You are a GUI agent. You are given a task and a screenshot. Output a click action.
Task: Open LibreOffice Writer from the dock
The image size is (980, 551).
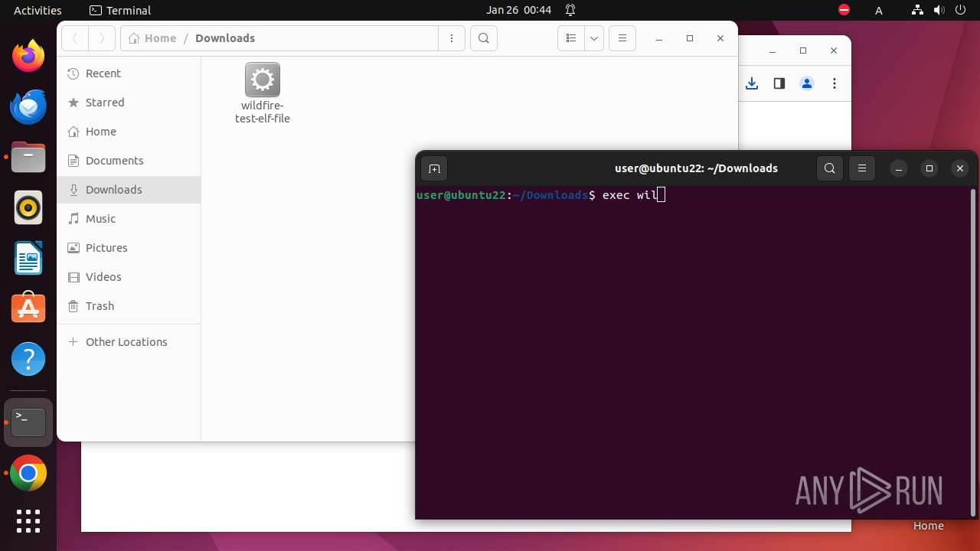coord(28,258)
